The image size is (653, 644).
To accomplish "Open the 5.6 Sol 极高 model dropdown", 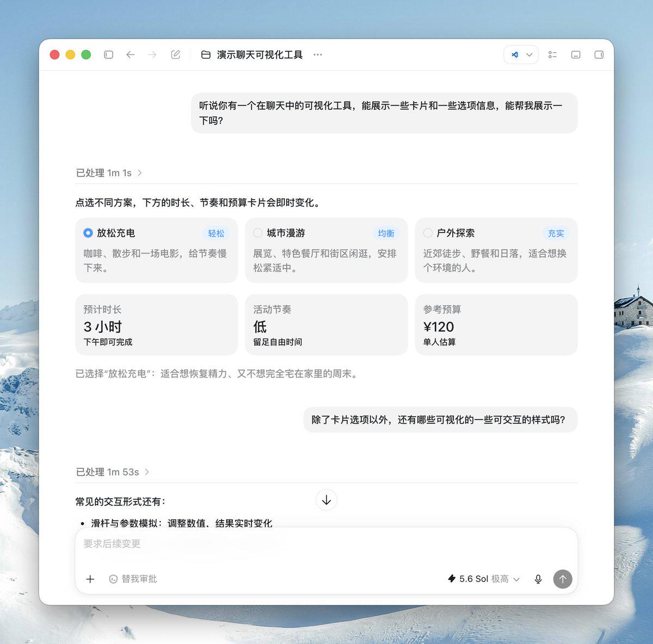I will [x=484, y=579].
